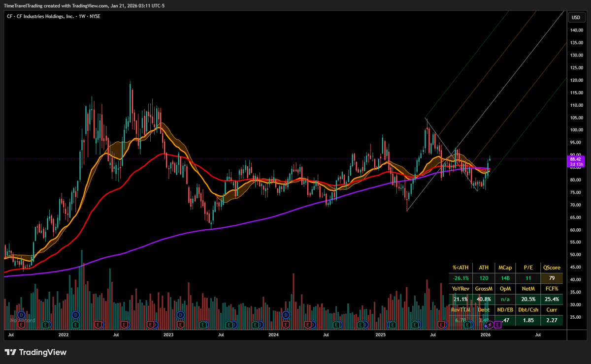Click the 100.00 price axis label
This screenshot has height=364, width=591.
[576, 130]
